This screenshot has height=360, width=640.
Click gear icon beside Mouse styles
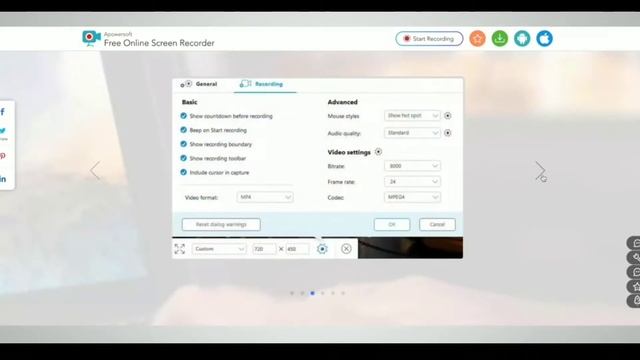(x=448, y=116)
